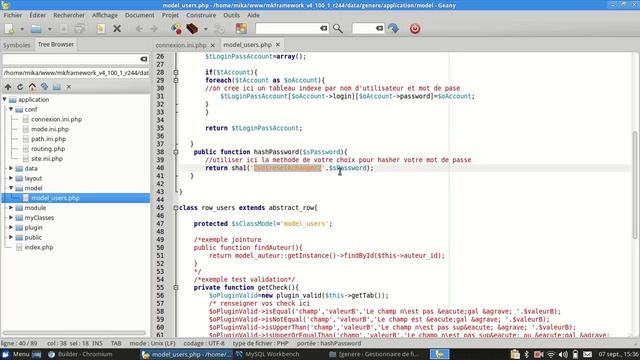Click the red quit power icon
Image resolution: width=640 pixels, height=360 pixels.
[415, 29]
